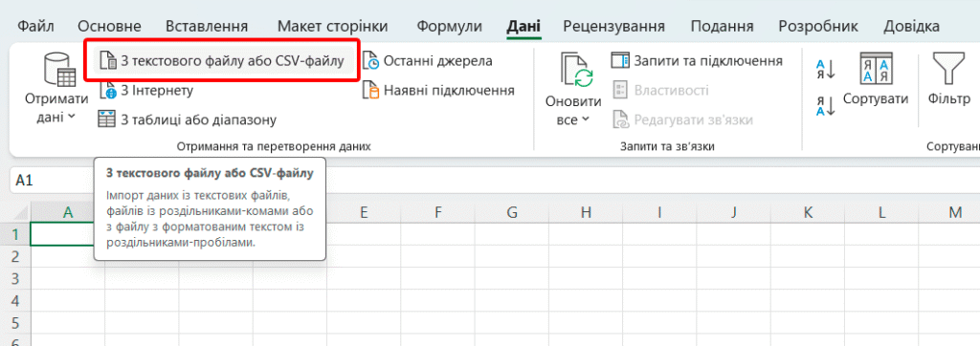Open the Рецензування tab
Screen dimensions: 980x346
point(613,26)
